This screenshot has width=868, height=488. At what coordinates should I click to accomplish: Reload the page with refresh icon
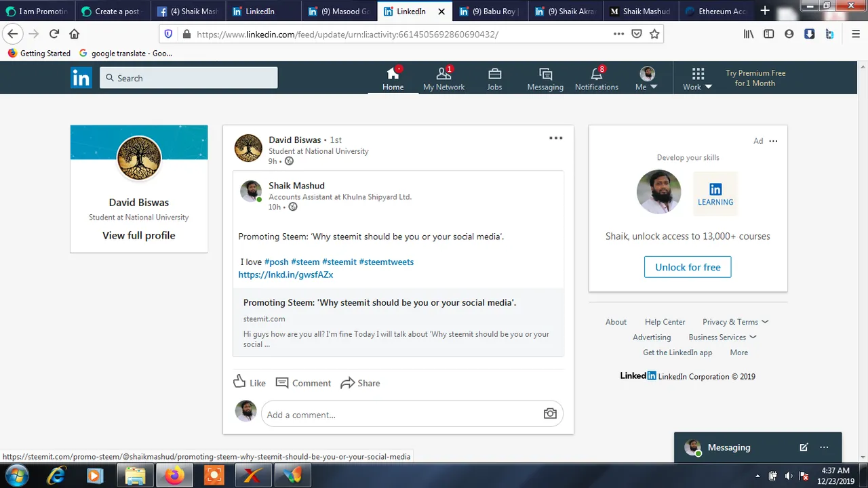(54, 34)
